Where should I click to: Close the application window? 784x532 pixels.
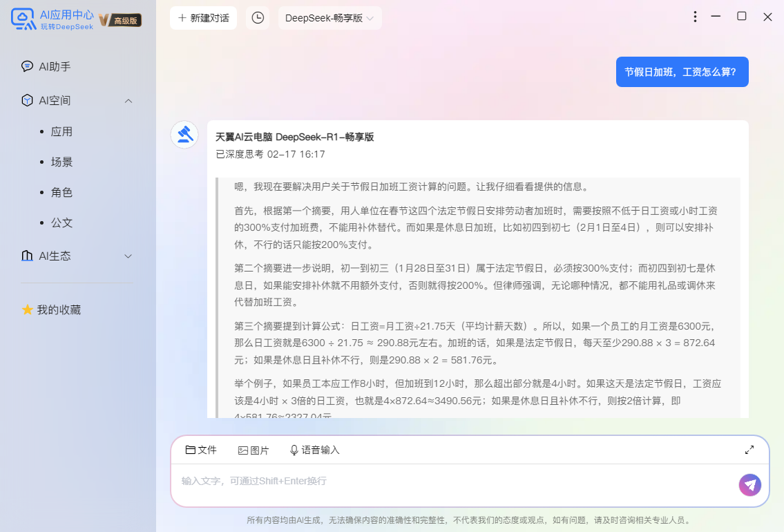coord(768,17)
